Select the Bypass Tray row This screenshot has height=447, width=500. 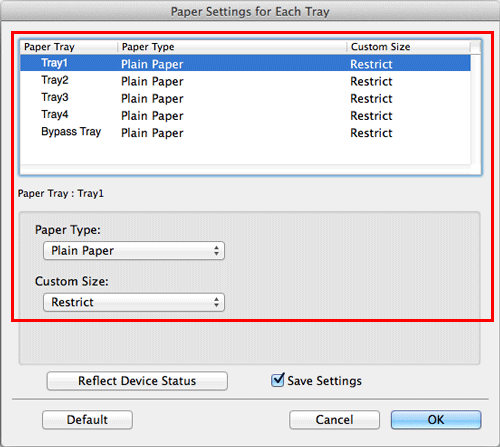245,133
